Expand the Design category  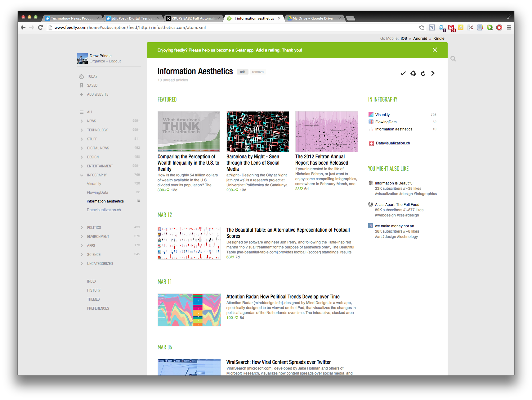click(82, 157)
